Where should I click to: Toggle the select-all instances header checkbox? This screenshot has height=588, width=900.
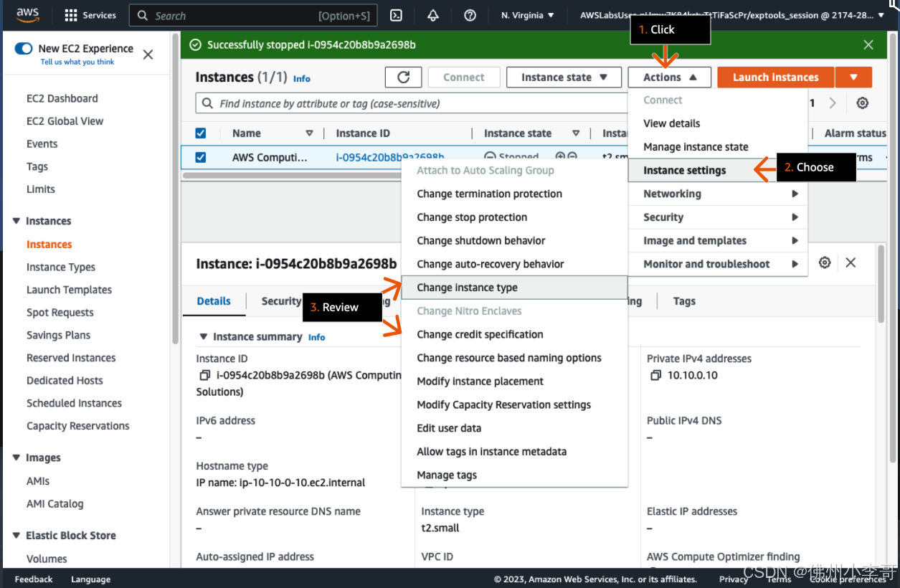(x=201, y=133)
